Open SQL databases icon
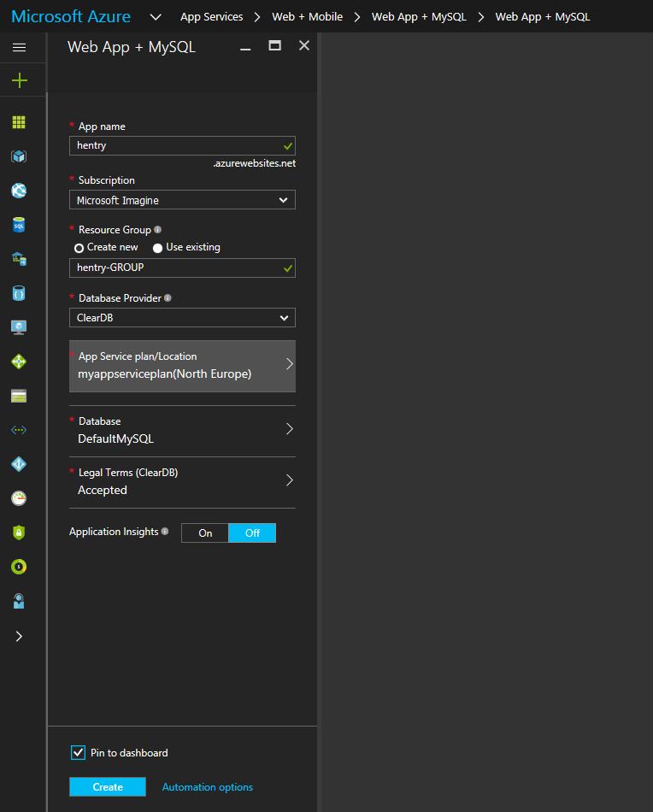The height and width of the screenshot is (812, 653). [19, 225]
